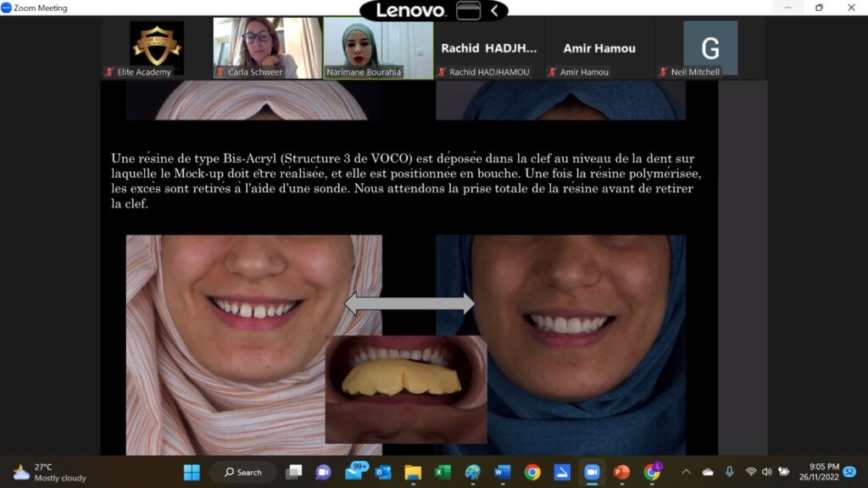The width and height of the screenshot is (868, 488).
Task: Click the Lenovo overlay screen icon
Action: point(468,10)
